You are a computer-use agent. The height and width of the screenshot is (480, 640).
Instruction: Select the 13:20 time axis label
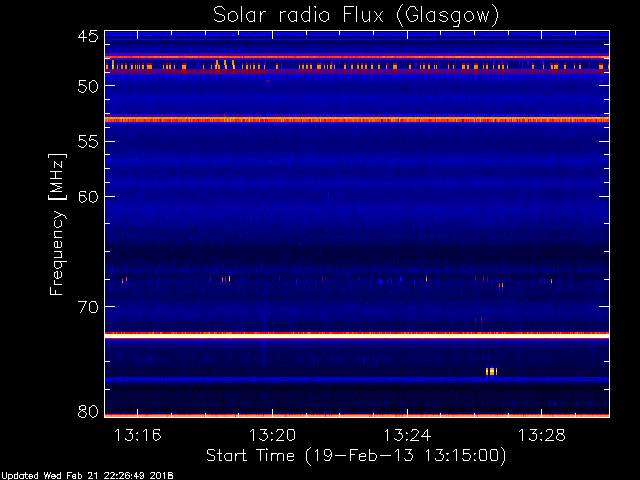pos(272,435)
